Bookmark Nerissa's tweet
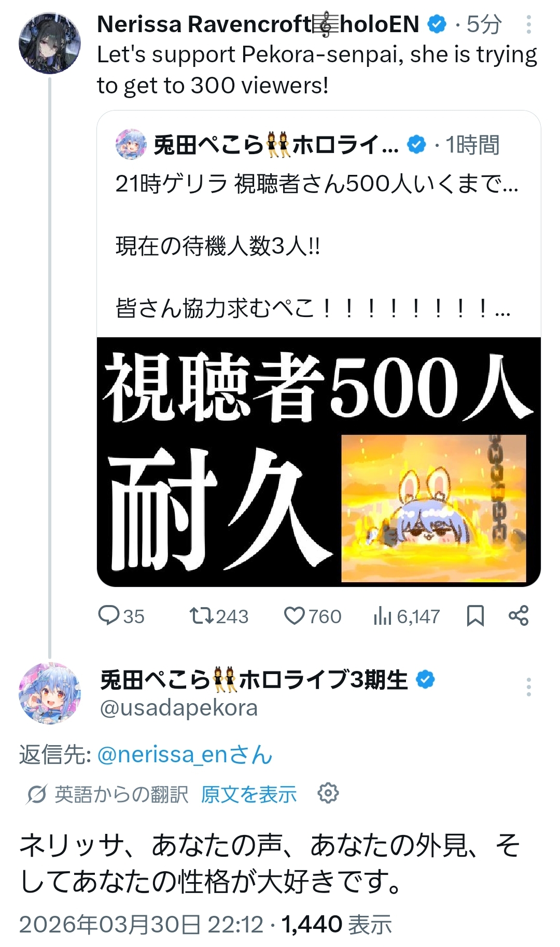This screenshot has width=560, height=947. pyautogui.click(x=475, y=616)
